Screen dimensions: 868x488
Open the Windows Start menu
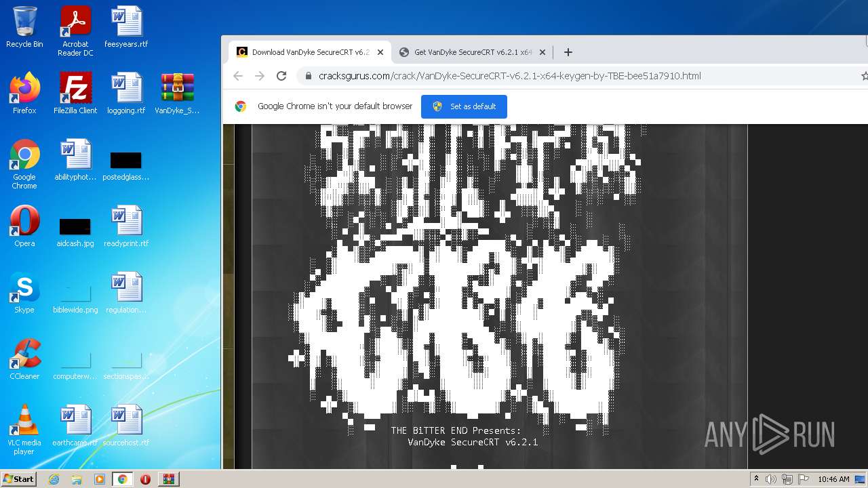[19, 479]
